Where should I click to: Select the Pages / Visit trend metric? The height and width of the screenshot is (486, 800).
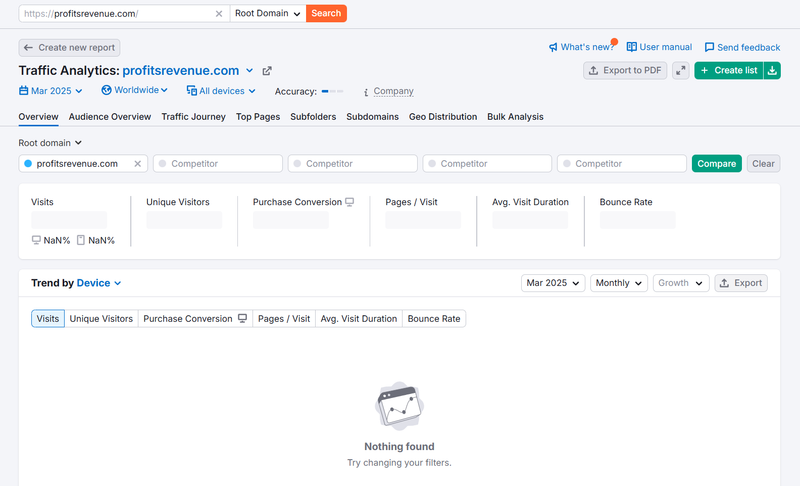tap(284, 319)
